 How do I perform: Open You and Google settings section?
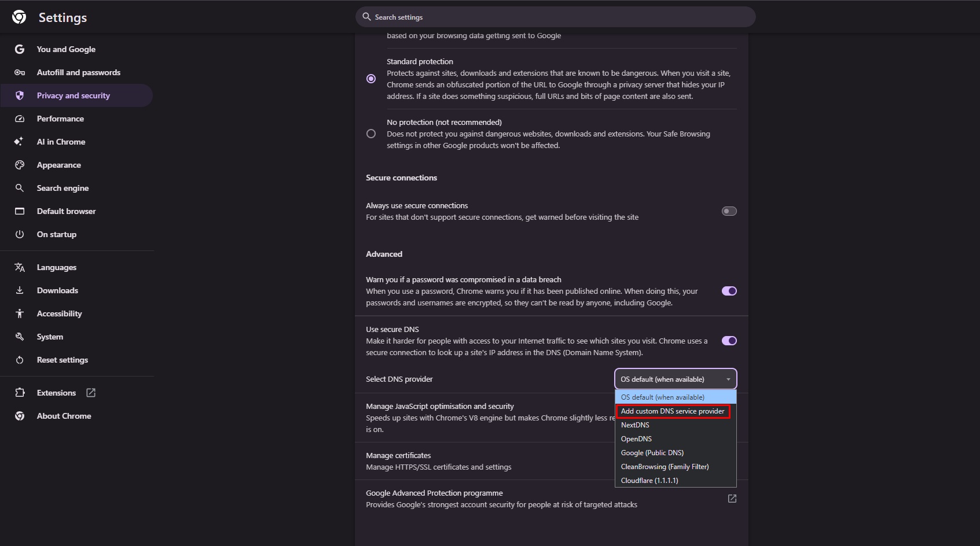click(77, 49)
